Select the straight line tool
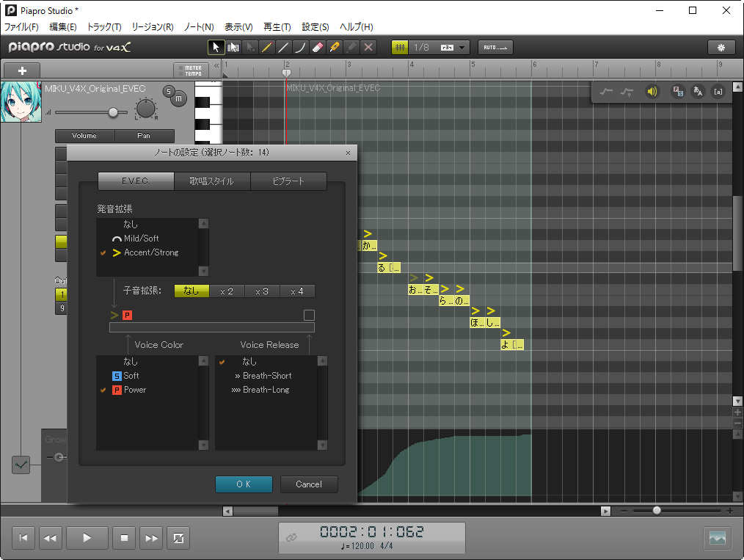744x560 pixels. [x=284, y=47]
